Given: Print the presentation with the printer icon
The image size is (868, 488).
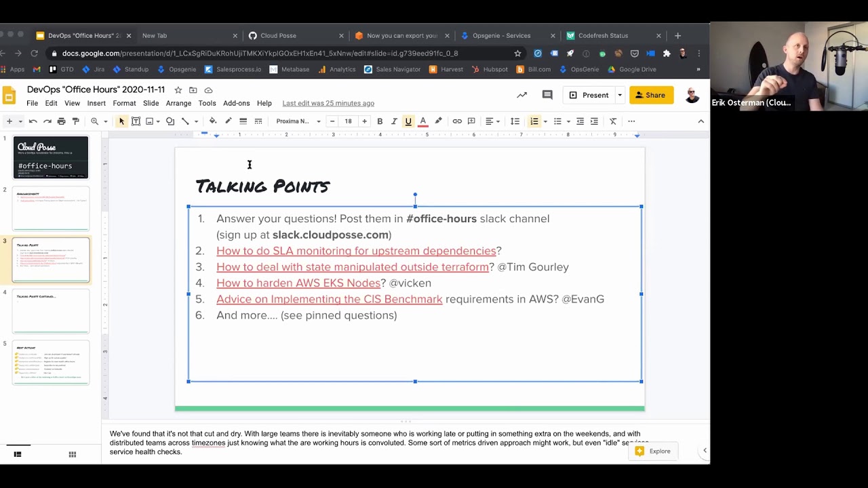Looking at the screenshot, I should [61, 121].
